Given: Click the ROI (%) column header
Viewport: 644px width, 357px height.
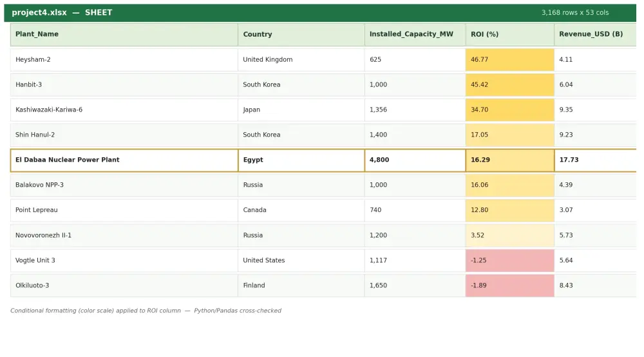Looking at the screenshot, I should (x=509, y=35).
